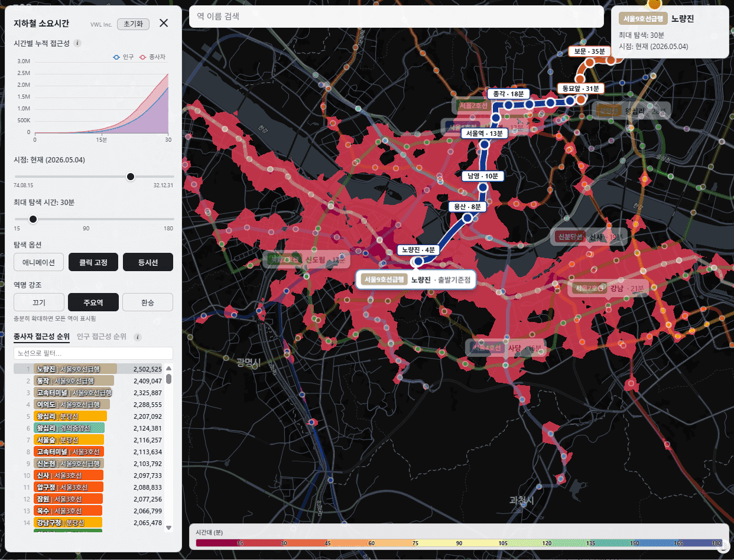Click the 시점 date slider handle
Image resolution: width=734 pixels, height=560 pixels.
point(131,177)
